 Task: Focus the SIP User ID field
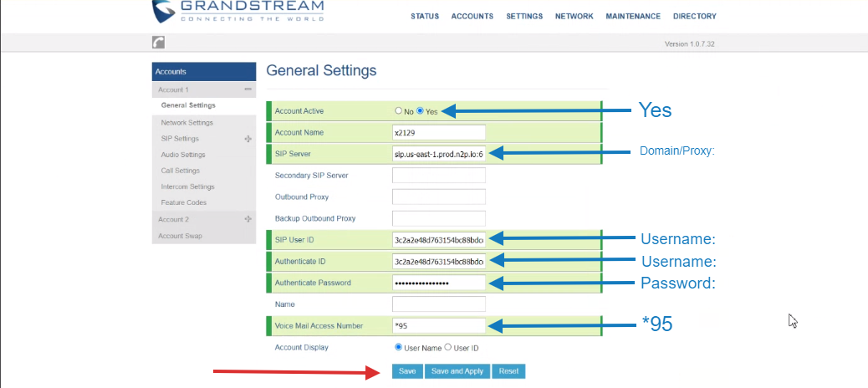[439, 240]
